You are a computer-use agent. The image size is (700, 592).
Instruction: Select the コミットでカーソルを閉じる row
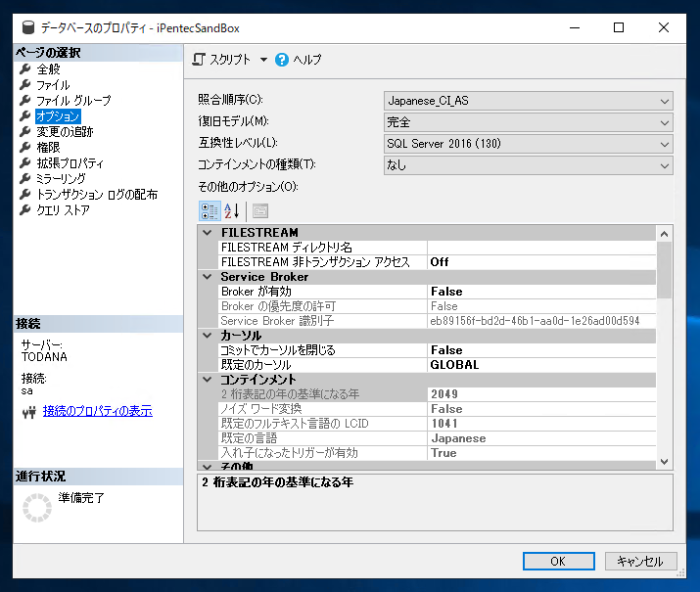coord(438,349)
